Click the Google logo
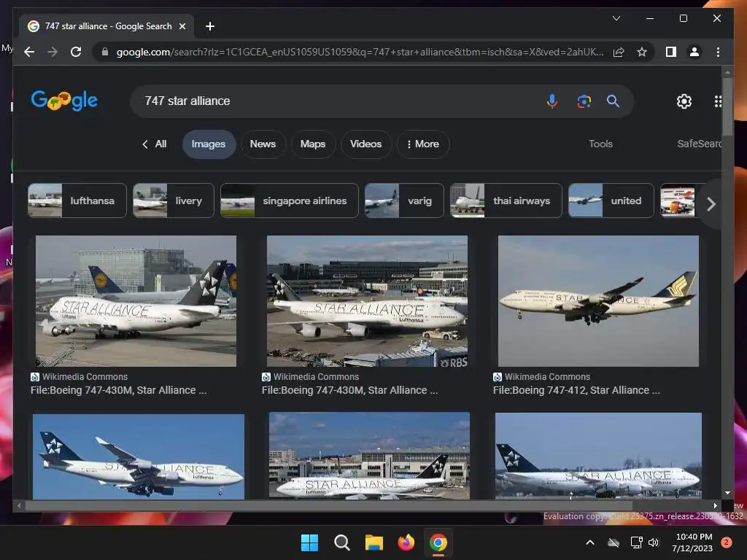747x560 pixels. (64, 101)
